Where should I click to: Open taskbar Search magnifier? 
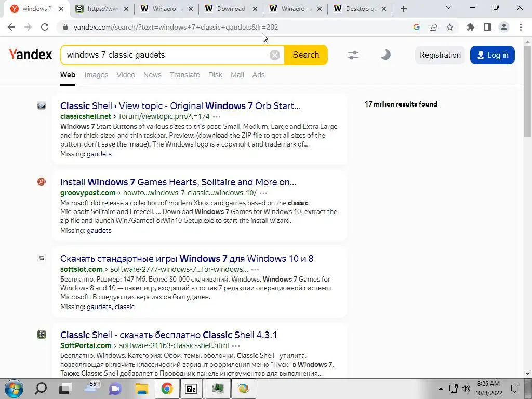[41, 389]
